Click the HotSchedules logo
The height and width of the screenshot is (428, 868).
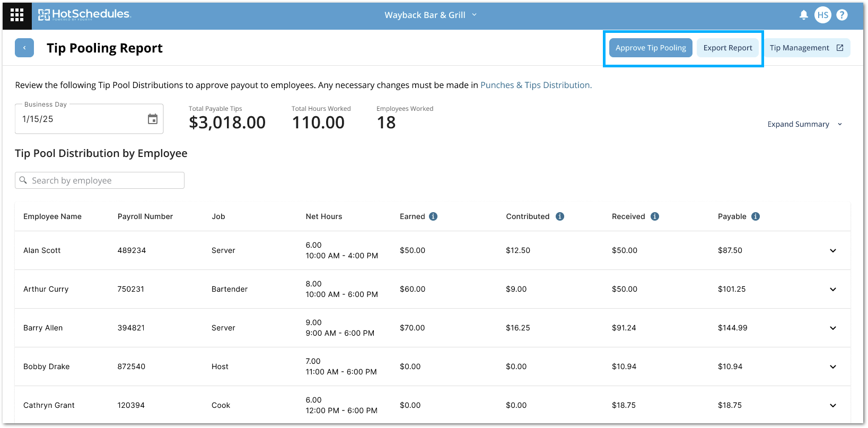84,15
